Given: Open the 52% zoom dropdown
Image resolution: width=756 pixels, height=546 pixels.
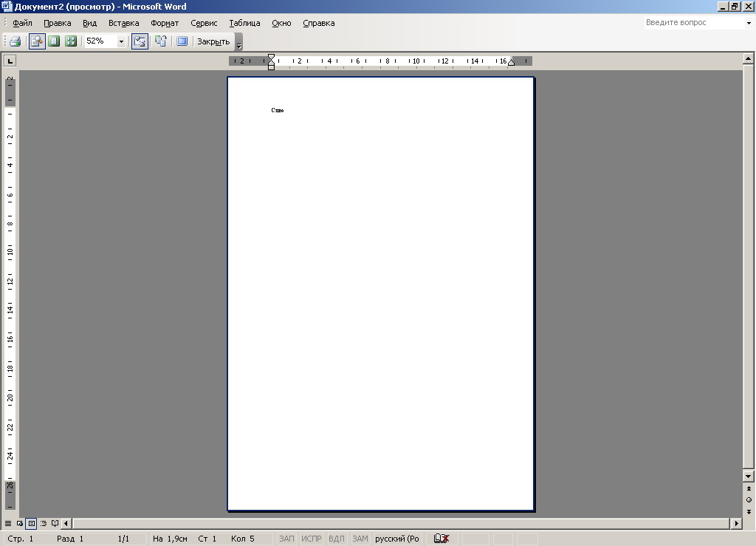Looking at the screenshot, I should click(x=122, y=41).
